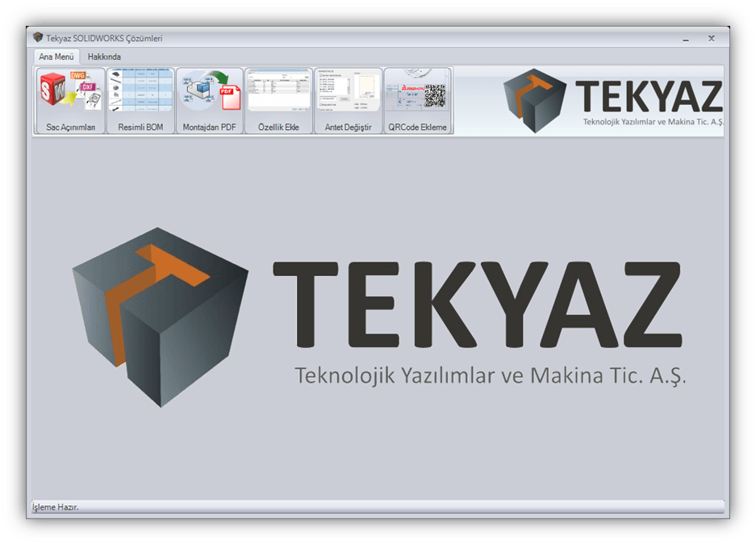Minimize the Tekyaz SOLIDWORKS Çözümleri window

686,39
